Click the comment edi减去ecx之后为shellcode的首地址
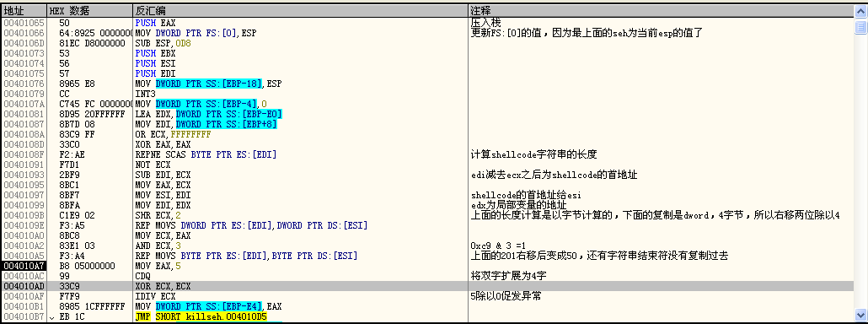 [554, 175]
